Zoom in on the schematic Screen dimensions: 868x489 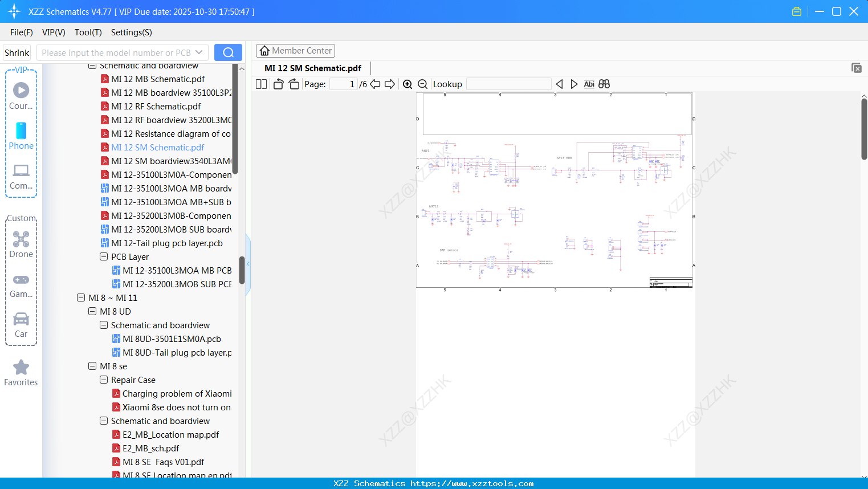407,84
